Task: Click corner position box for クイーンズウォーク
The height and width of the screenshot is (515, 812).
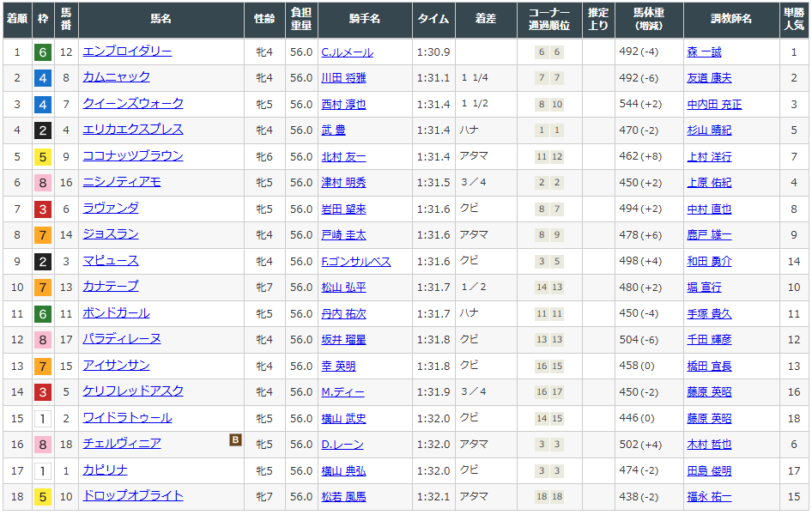Action: 549,105
